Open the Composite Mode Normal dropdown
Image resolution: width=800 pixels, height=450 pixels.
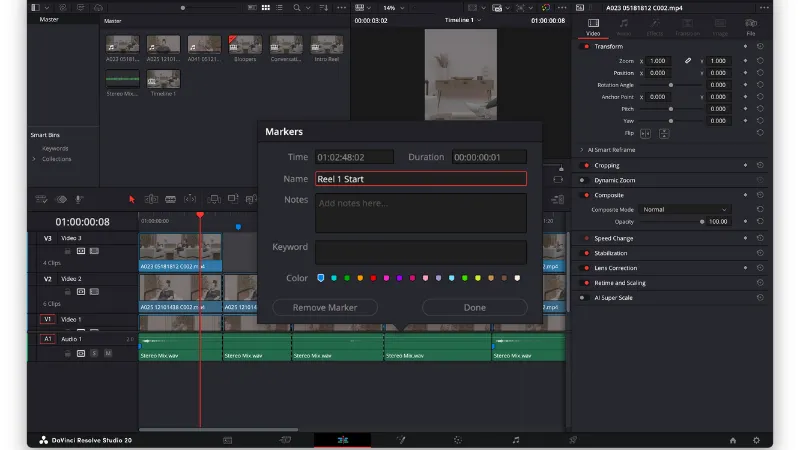(x=685, y=209)
